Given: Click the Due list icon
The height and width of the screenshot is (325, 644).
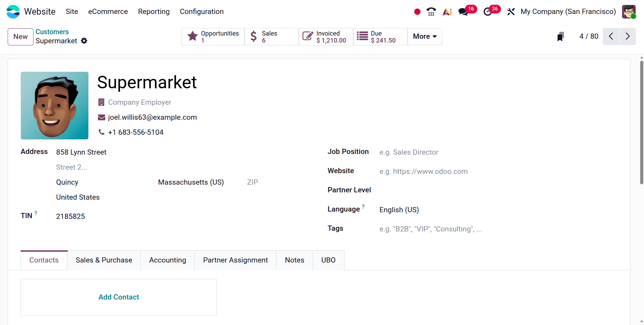Looking at the screenshot, I should click(362, 36).
